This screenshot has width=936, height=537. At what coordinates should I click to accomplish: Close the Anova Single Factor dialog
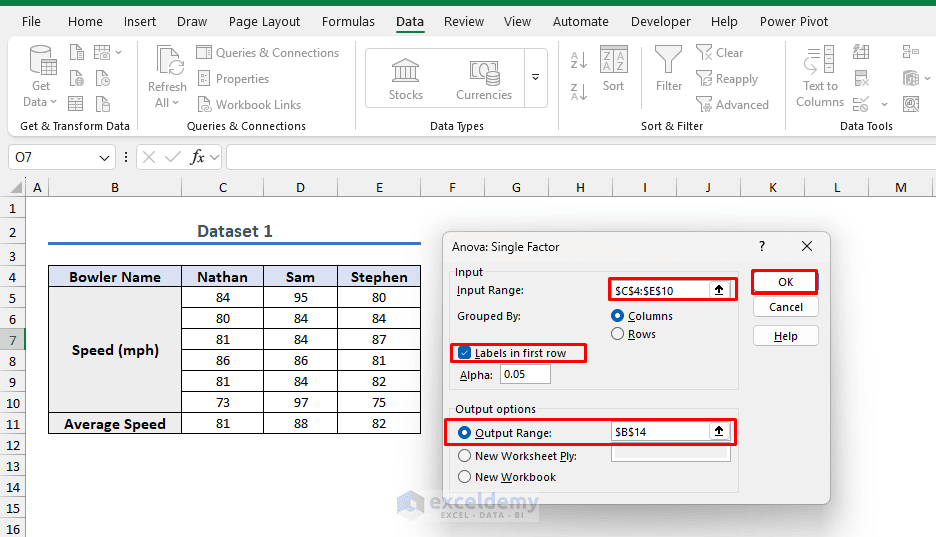(x=807, y=246)
